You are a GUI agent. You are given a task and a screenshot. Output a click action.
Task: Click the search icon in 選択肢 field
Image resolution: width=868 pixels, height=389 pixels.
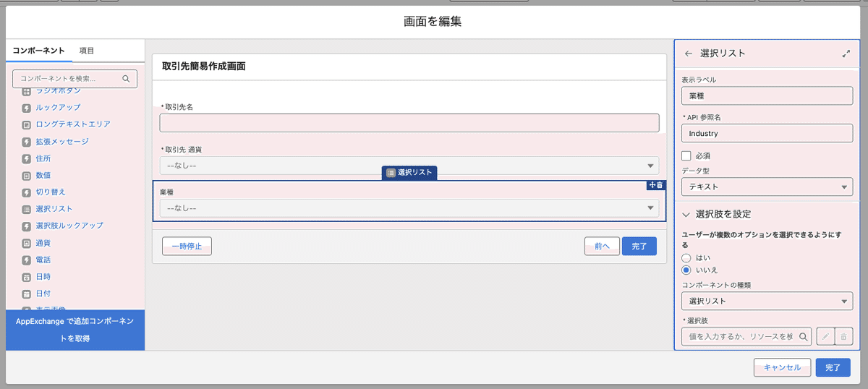[x=803, y=336]
